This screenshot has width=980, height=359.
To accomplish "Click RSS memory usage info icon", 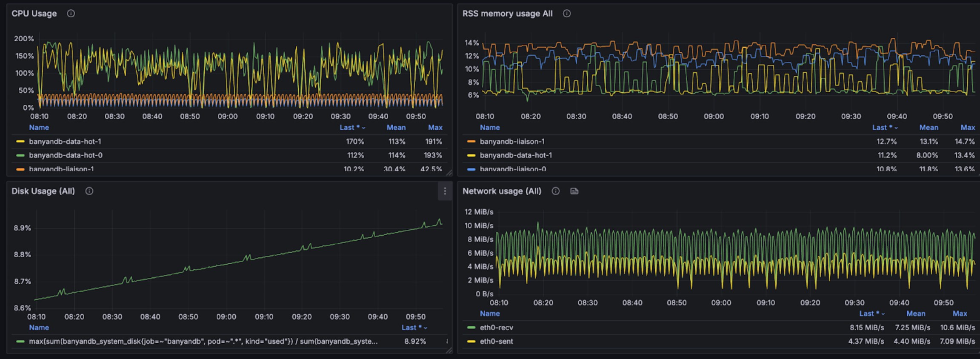I will (x=566, y=14).
